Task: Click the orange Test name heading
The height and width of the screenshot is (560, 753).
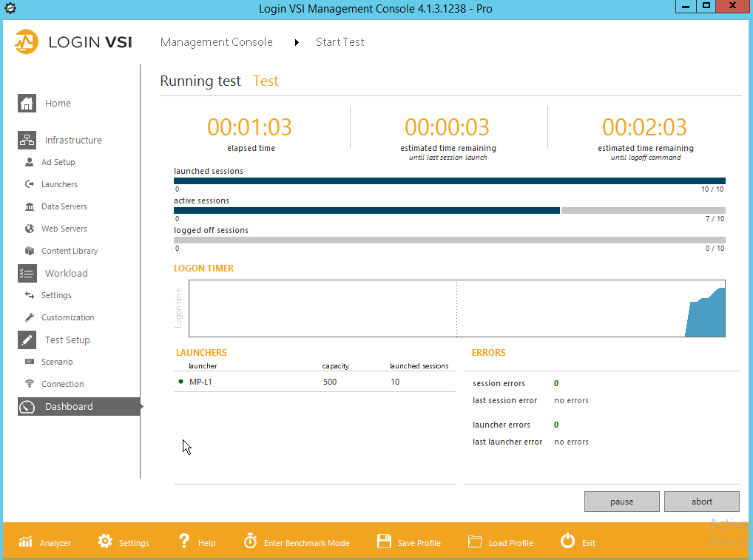Action: click(266, 81)
